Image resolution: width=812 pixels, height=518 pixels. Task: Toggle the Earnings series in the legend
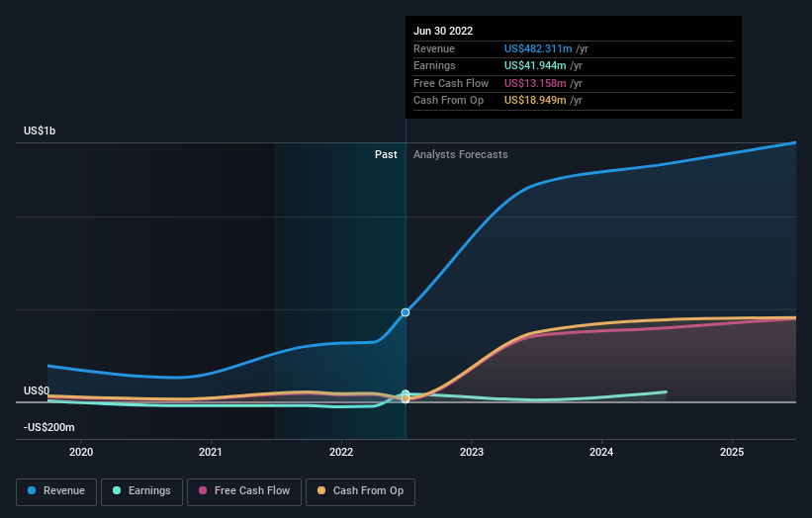(141, 491)
